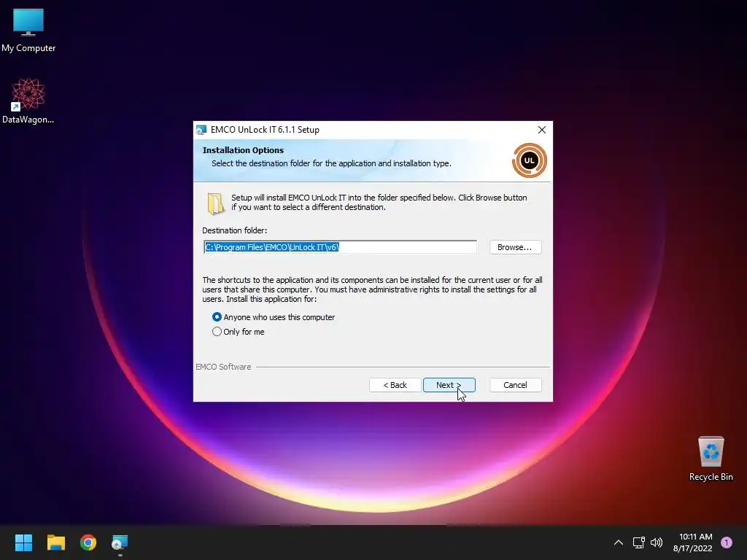Open the Recycle Bin icon
Image resolution: width=747 pixels, height=560 pixels.
pyautogui.click(x=711, y=458)
